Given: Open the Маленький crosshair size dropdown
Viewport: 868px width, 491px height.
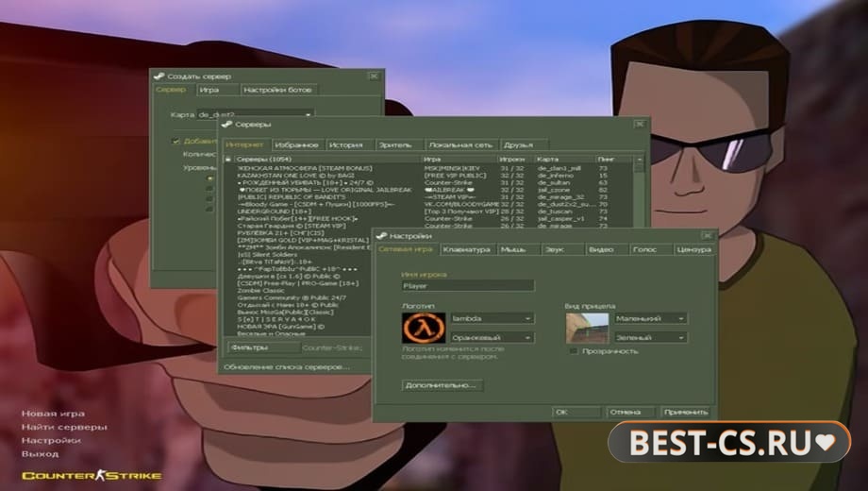Looking at the screenshot, I should coord(650,318).
